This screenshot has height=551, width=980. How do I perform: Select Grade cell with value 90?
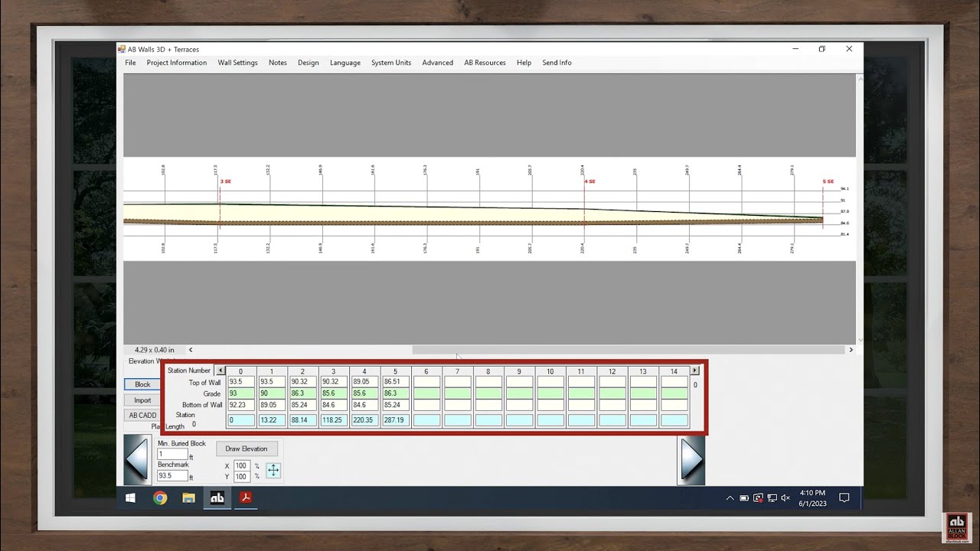pyautogui.click(x=271, y=393)
